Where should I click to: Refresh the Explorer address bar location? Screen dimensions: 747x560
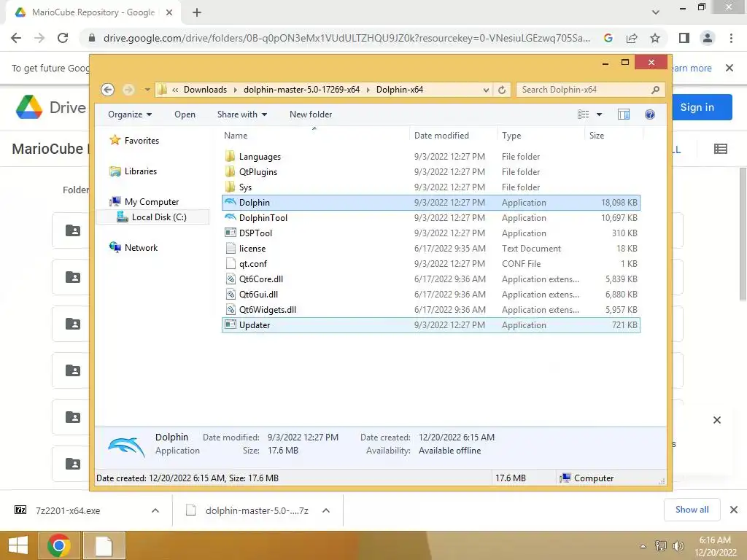[502, 90]
